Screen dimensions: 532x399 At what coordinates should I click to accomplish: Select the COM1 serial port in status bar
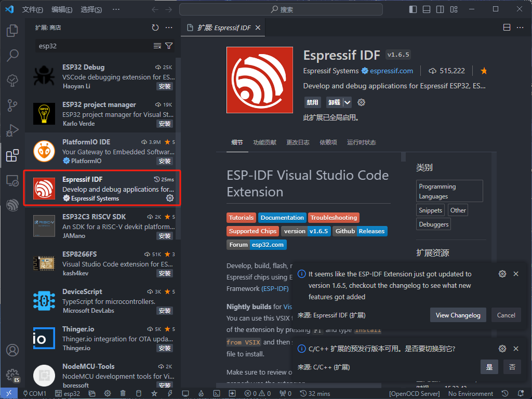point(34,394)
